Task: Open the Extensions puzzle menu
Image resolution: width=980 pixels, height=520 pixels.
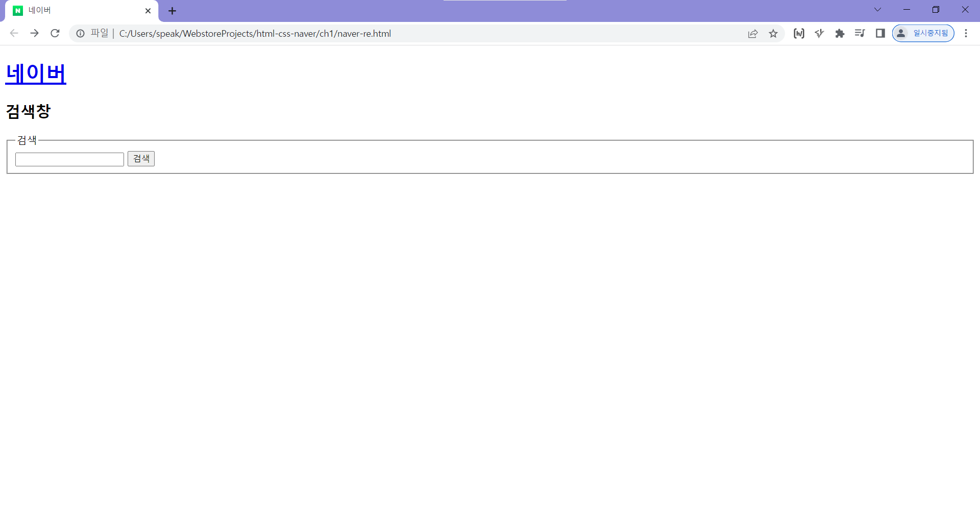Action: [x=840, y=33]
